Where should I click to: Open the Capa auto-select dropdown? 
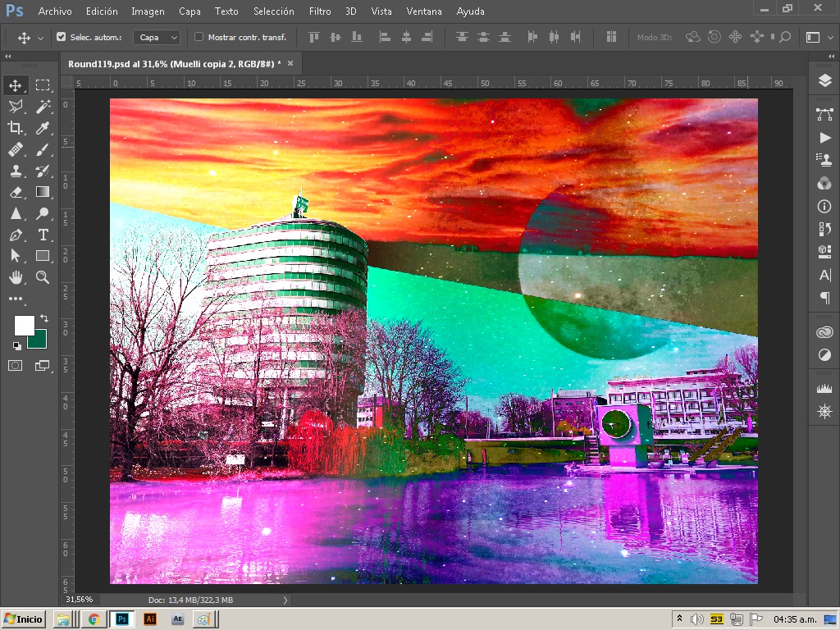pyautogui.click(x=157, y=37)
